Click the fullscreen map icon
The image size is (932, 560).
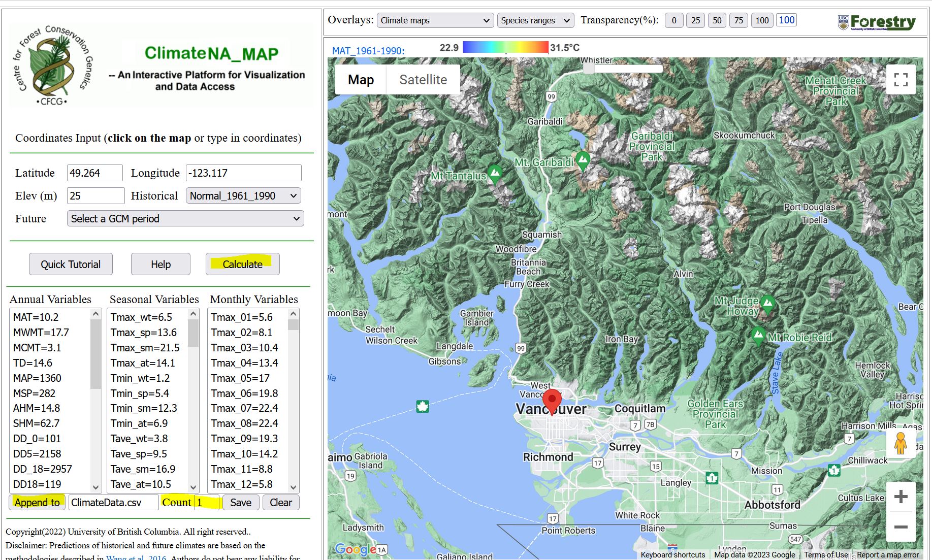pos(901,80)
